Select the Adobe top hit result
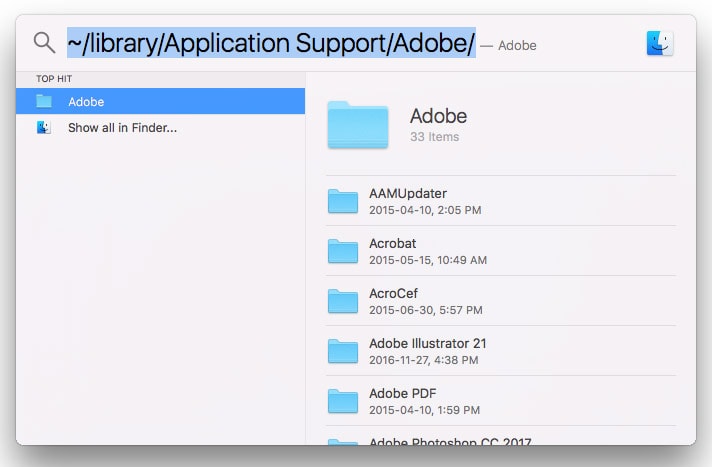712x467 pixels. 160,101
